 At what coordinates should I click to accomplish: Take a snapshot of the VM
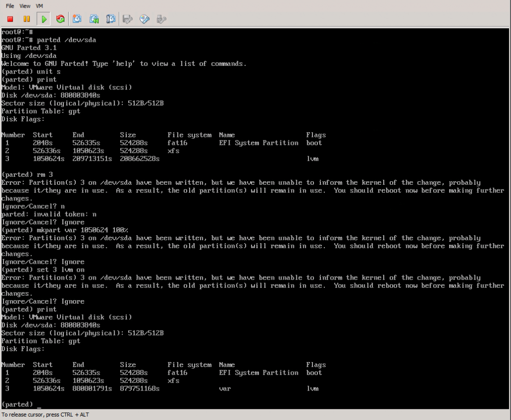(77, 19)
